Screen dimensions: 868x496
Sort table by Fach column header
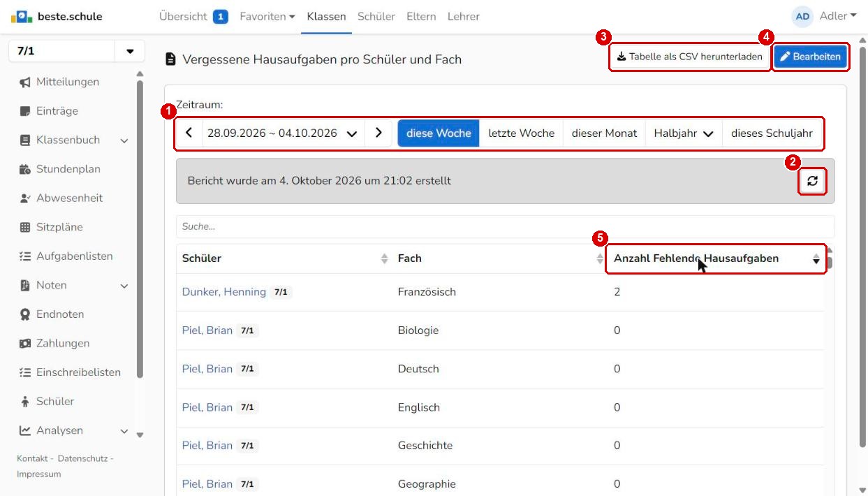point(499,258)
